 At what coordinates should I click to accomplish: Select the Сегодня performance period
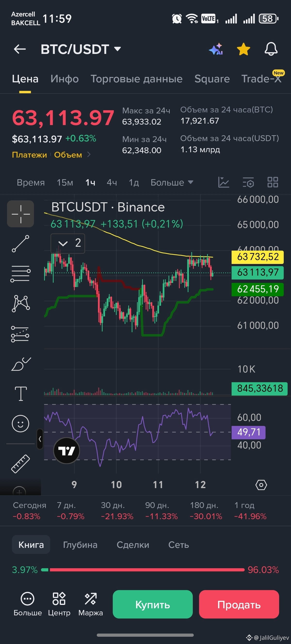(x=29, y=510)
